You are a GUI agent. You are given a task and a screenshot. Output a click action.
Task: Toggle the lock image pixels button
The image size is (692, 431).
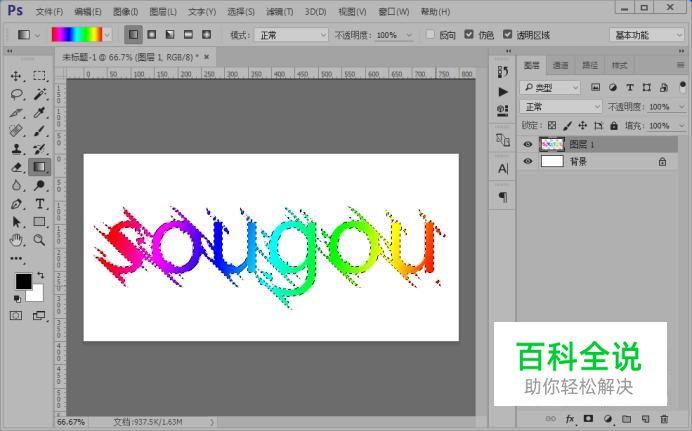point(568,126)
